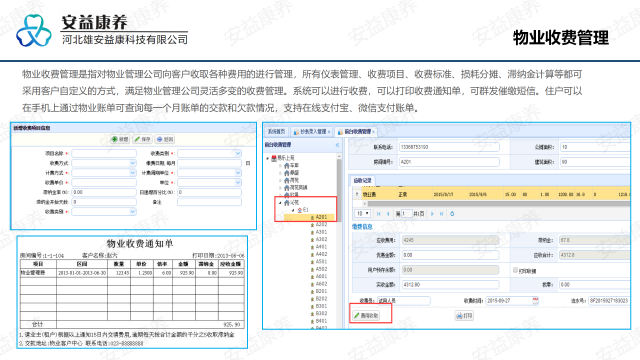This screenshot has width=640, height=360.
Task: Select room A401 in the tree
Action: 321,247
